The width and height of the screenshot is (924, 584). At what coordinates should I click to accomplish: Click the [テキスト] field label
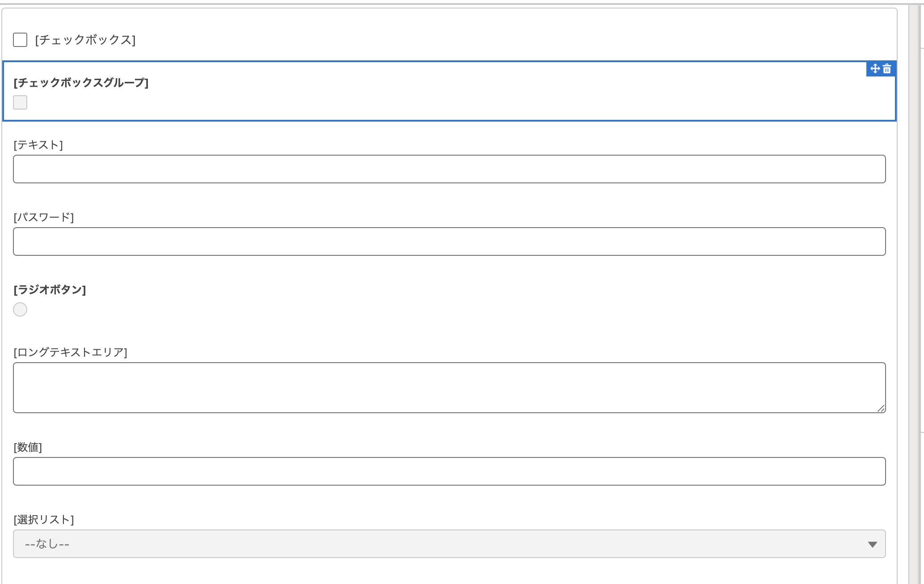tap(38, 145)
